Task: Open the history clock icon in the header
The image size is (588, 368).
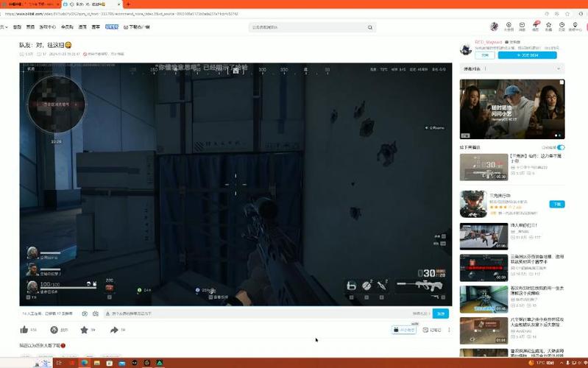Action: click(562, 26)
